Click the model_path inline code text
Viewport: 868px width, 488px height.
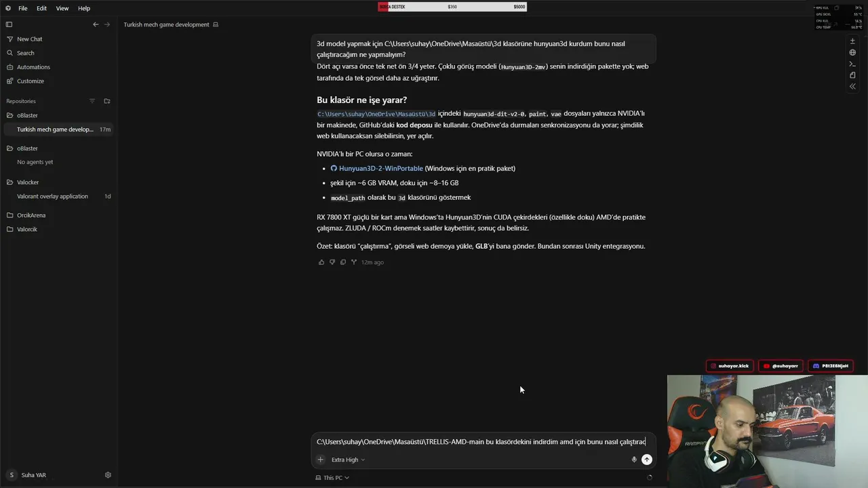click(348, 198)
